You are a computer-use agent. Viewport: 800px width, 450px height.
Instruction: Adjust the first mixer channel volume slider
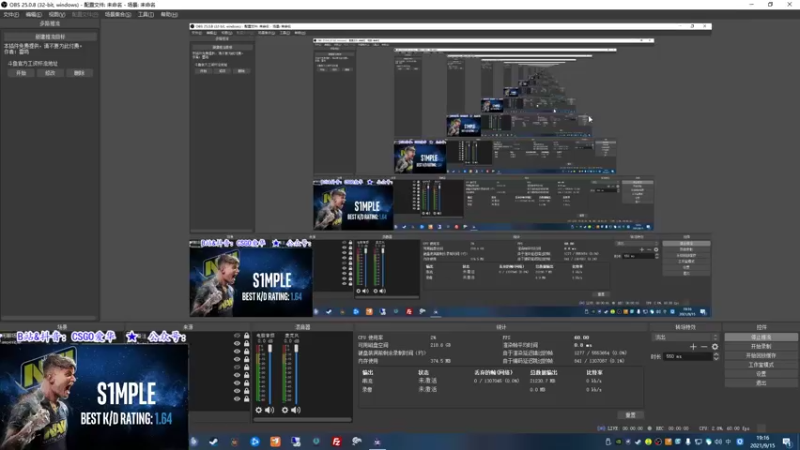270,374
